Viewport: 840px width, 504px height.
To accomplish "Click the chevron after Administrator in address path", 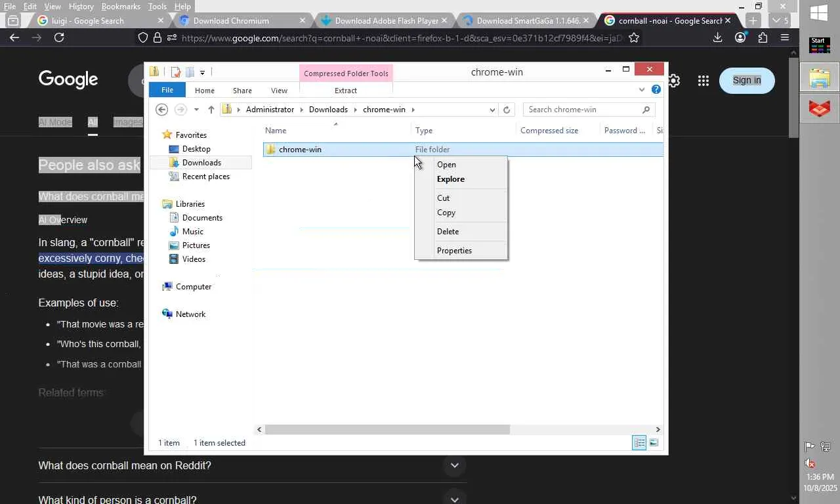I will [x=302, y=110].
